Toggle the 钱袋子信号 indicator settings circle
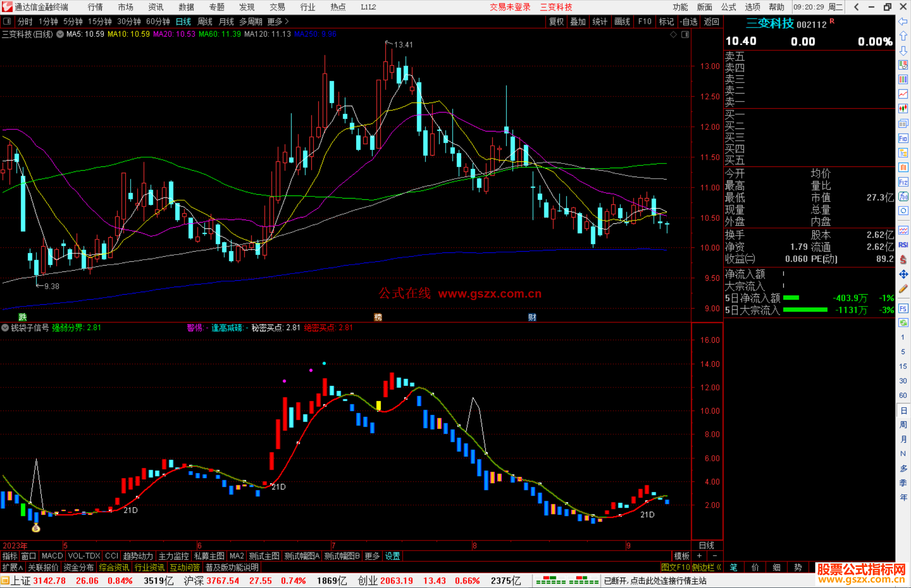 pyautogui.click(x=5, y=328)
